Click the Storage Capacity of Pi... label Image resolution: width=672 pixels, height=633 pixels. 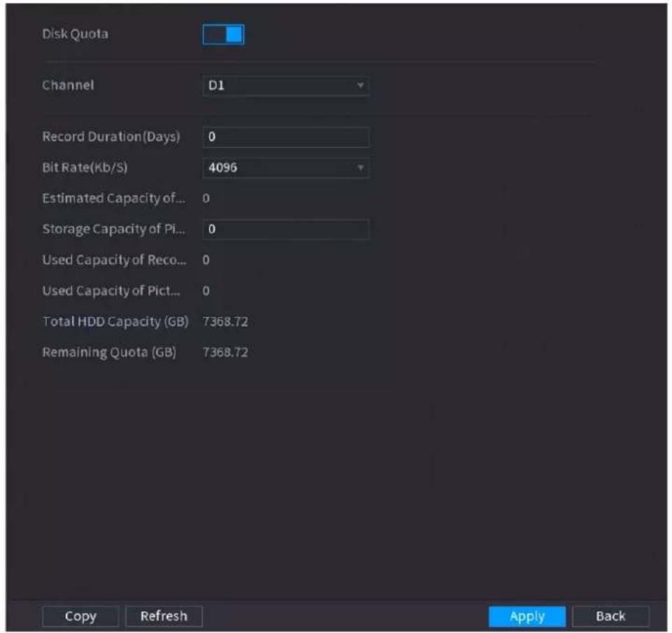pos(113,229)
